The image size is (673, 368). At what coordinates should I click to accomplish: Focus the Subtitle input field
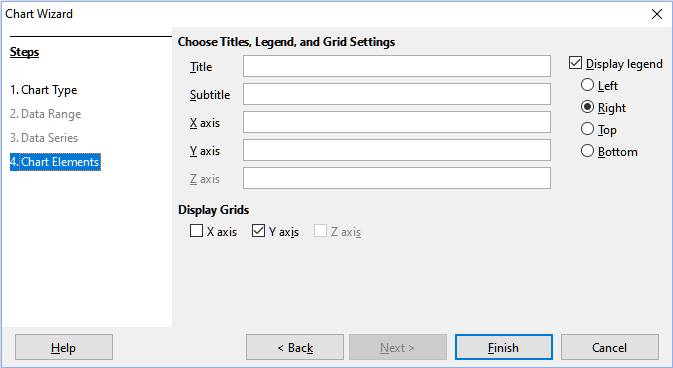pos(397,94)
